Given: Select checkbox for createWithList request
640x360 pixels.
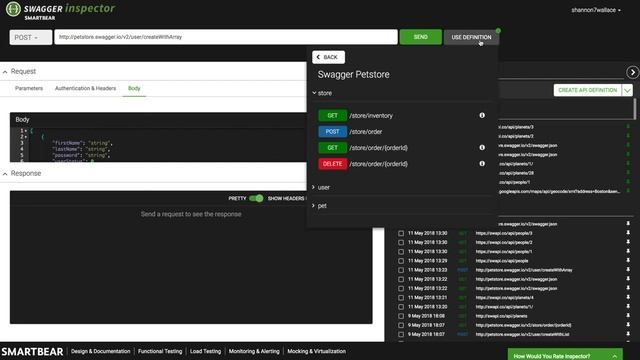Looking at the screenshot, I should [x=401, y=334].
